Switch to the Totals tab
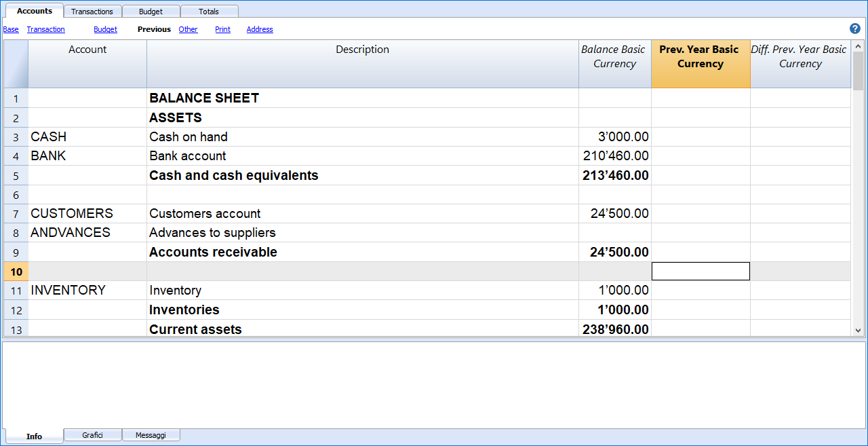The image size is (868, 446). (x=209, y=11)
